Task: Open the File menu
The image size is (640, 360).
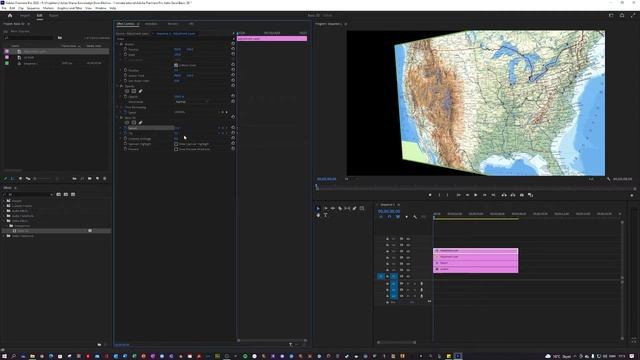Action: point(4,8)
